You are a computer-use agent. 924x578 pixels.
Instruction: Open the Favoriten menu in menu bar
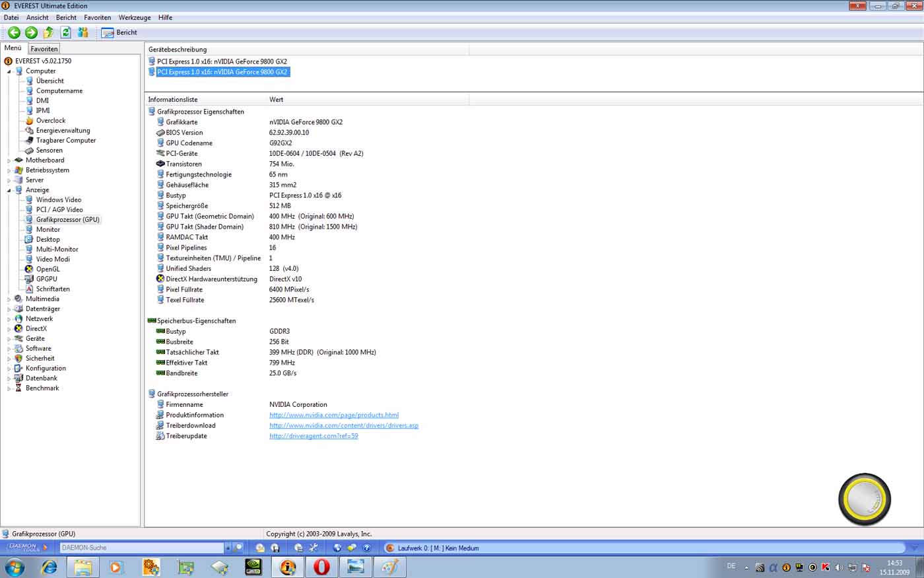[x=98, y=18]
